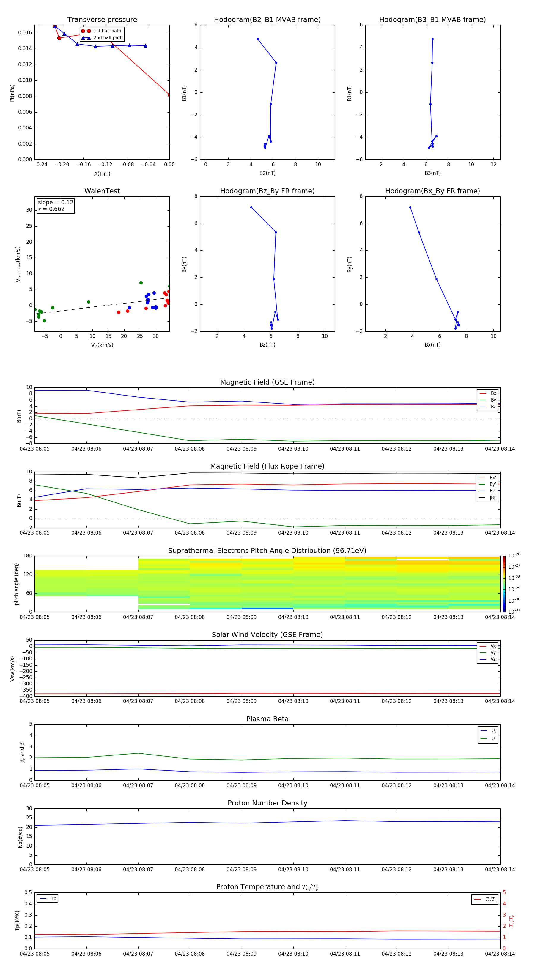
Task: Click the 'Plasma Beta' plot title
Action: click(x=267, y=719)
